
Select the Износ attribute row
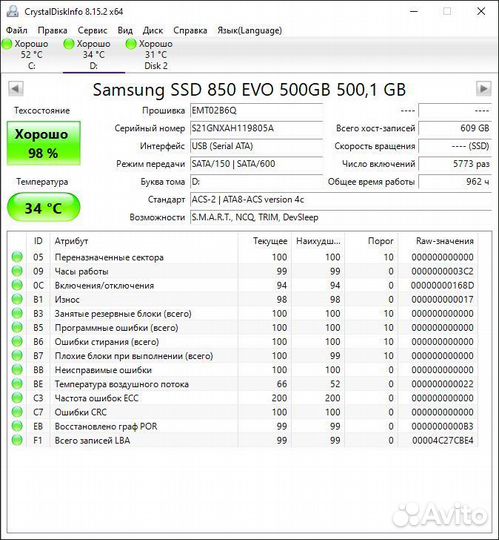coord(243,299)
